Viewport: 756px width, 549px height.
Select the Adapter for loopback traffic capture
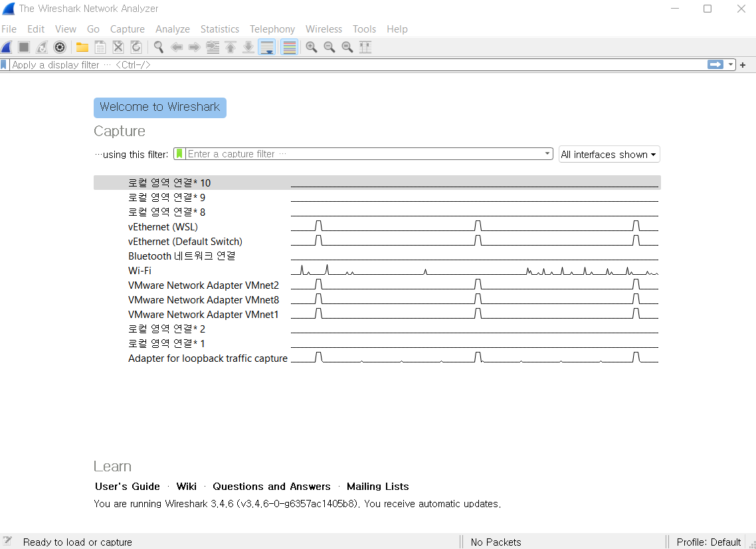click(x=377, y=358)
